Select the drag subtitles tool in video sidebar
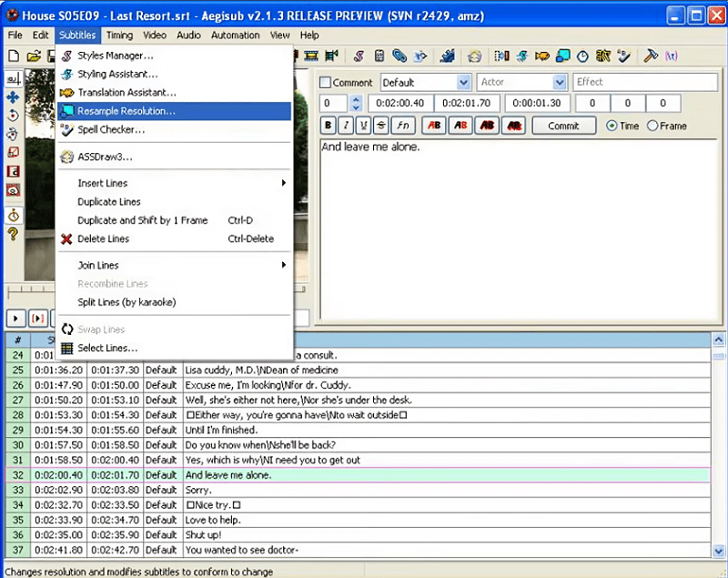 click(x=13, y=97)
